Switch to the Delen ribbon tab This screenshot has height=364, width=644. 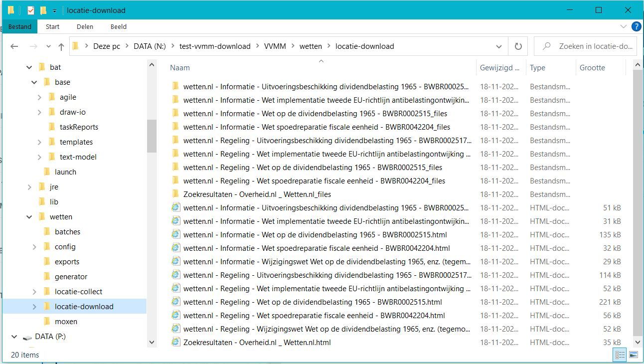point(85,26)
